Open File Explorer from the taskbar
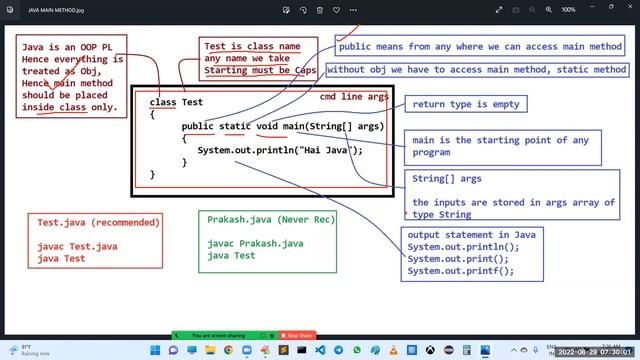The width and height of the screenshot is (640, 360). (210, 350)
